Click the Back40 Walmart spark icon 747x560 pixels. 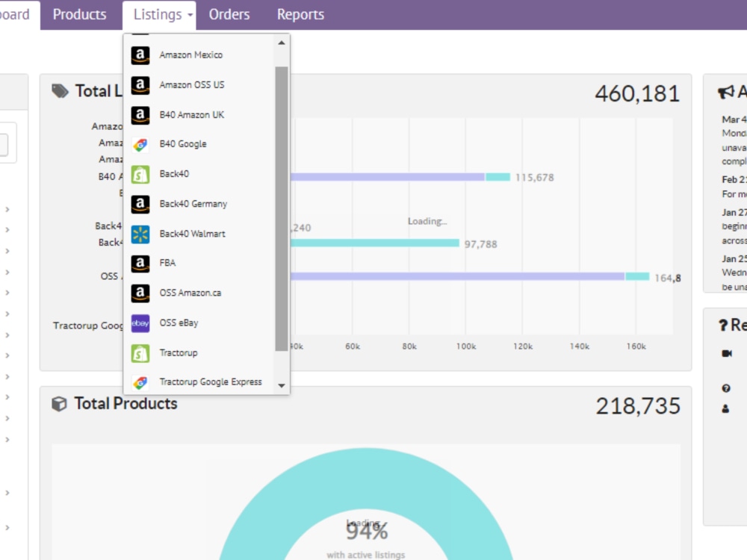click(x=140, y=234)
